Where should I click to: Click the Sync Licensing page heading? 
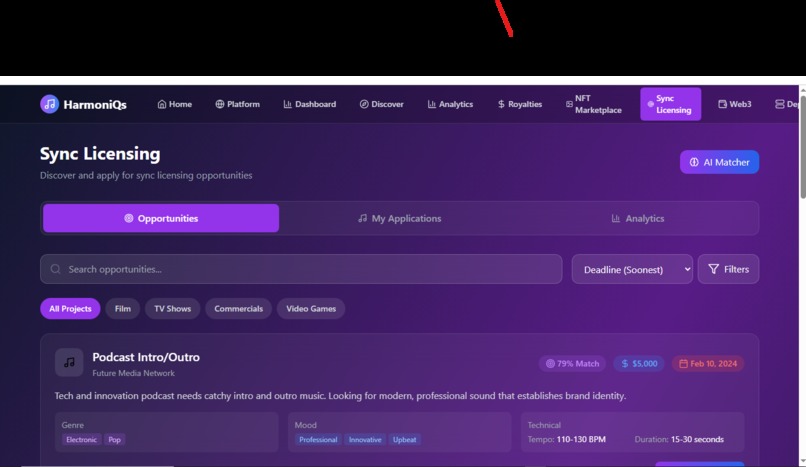[x=100, y=154]
